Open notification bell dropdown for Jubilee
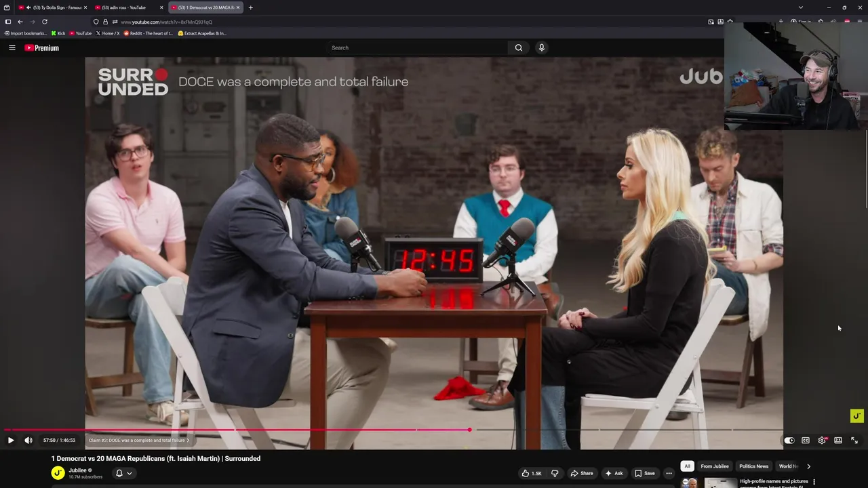The image size is (868, 488). 123,473
